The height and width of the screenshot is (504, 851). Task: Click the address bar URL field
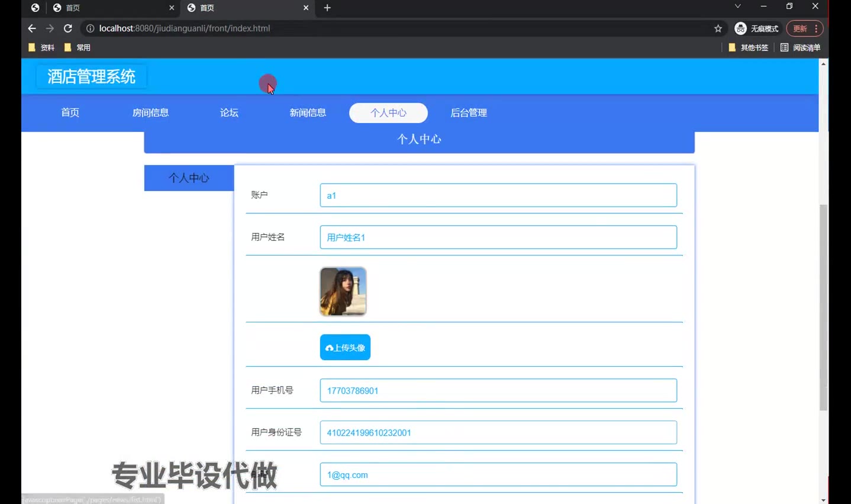pyautogui.click(x=402, y=28)
